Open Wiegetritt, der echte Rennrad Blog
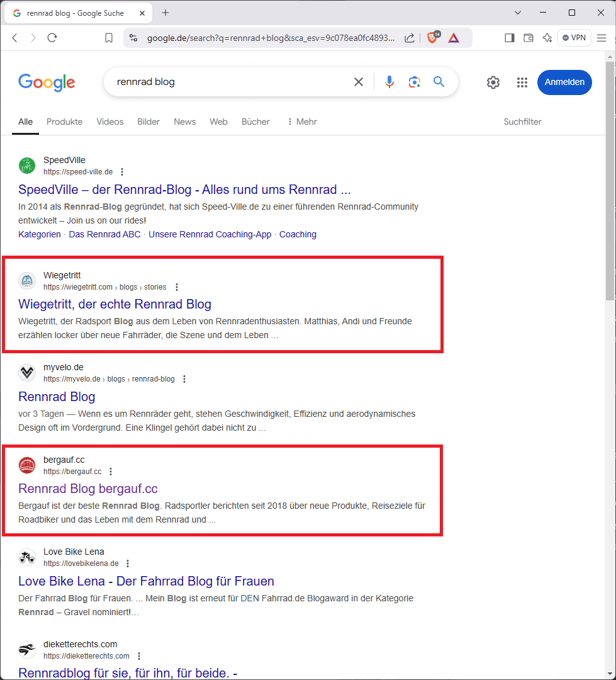Screen dimensions: 616x680 (x=115, y=304)
